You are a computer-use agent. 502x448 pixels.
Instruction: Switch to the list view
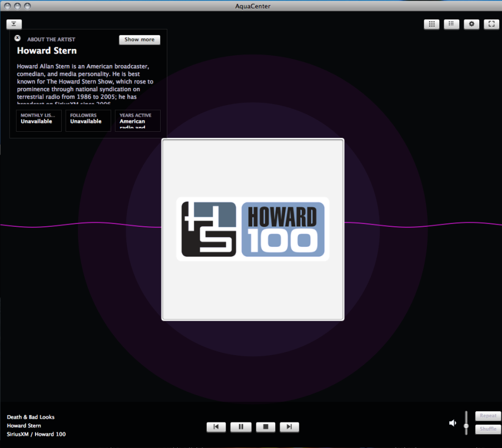pos(451,24)
